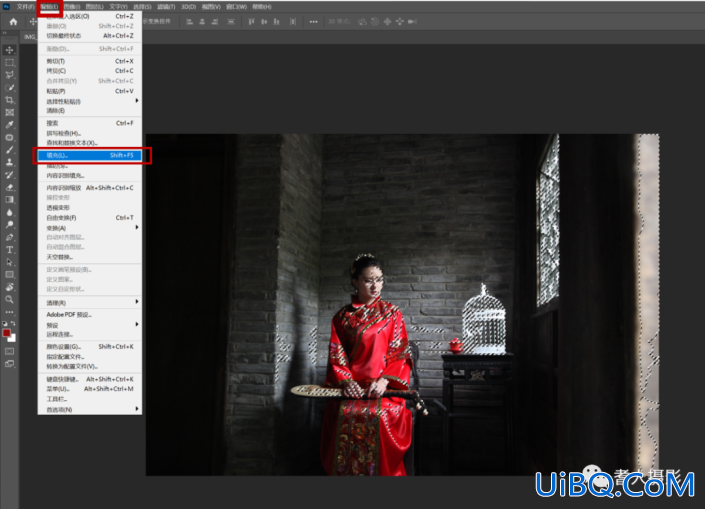Reset default foreground/background colors icon
705x509 pixels.
5,323
